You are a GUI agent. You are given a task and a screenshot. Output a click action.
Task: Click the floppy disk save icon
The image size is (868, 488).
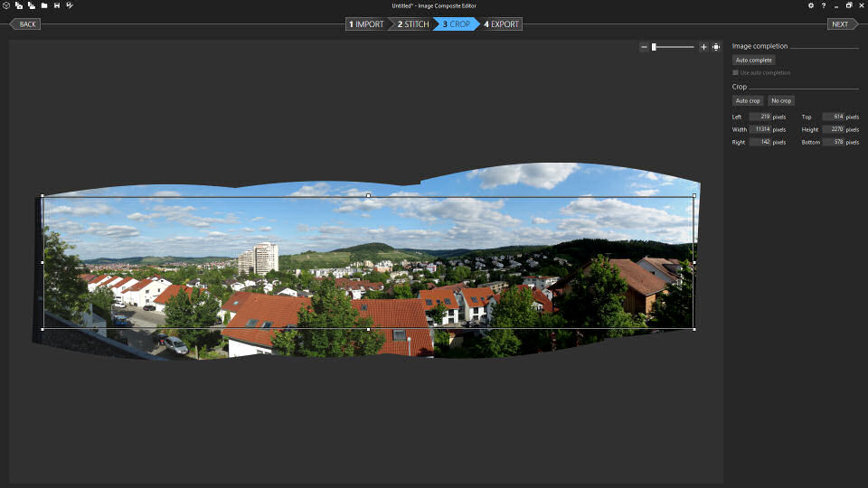[57, 5]
